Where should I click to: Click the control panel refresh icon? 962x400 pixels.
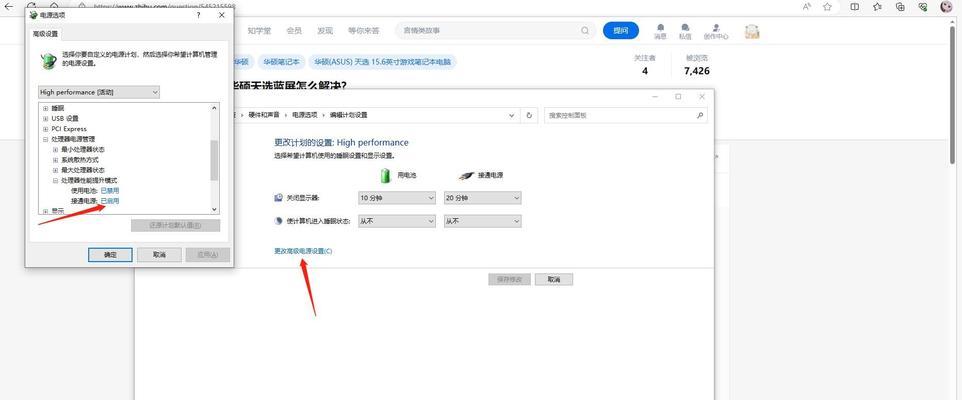tap(529, 115)
